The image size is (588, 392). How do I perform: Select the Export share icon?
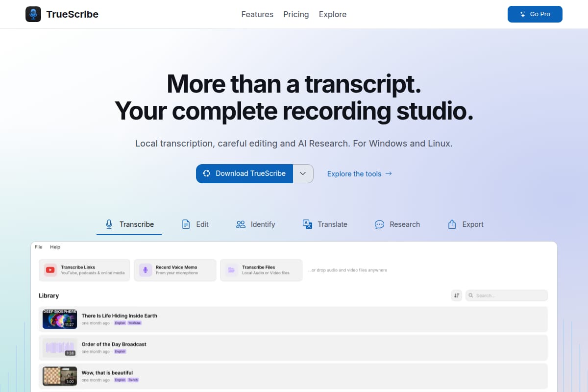pos(452,224)
